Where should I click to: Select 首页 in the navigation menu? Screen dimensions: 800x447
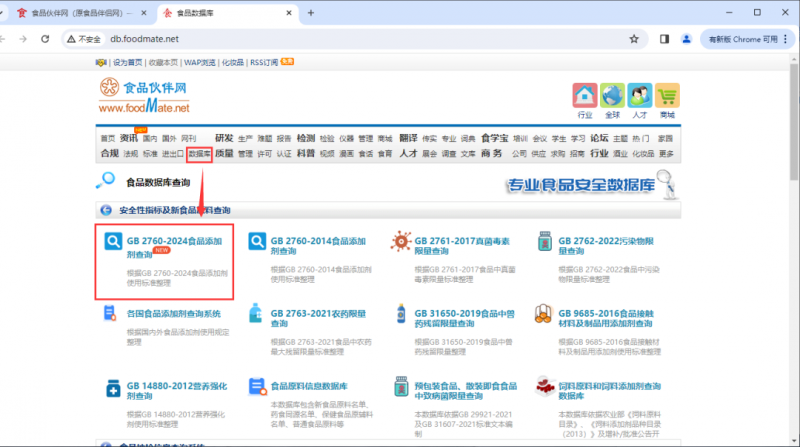point(107,138)
